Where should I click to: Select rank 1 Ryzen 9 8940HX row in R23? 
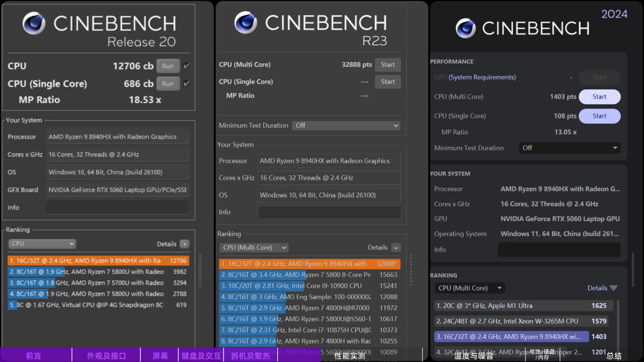coord(310,264)
